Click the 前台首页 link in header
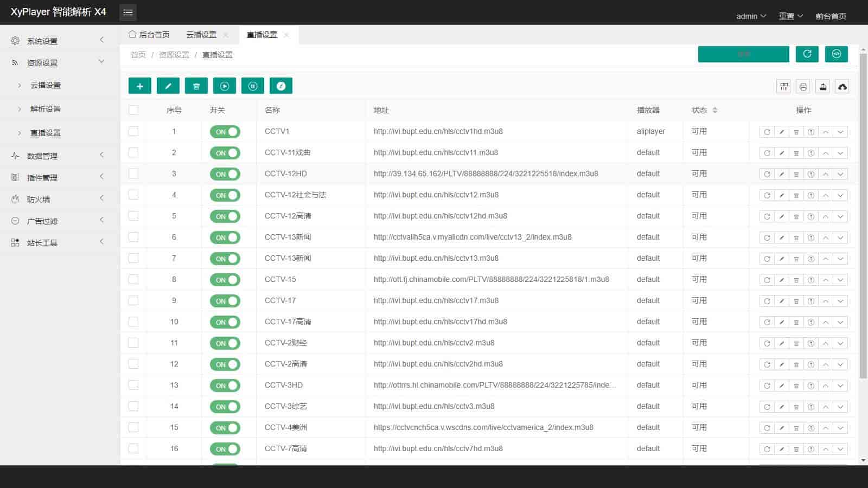The height and width of the screenshot is (488, 868). (x=831, y=16)
